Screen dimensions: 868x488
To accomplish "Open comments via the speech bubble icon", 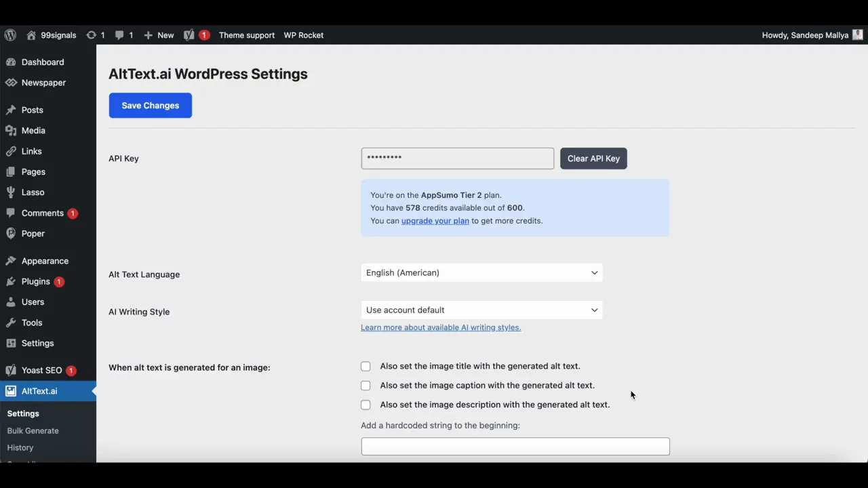I will (119, 35).
